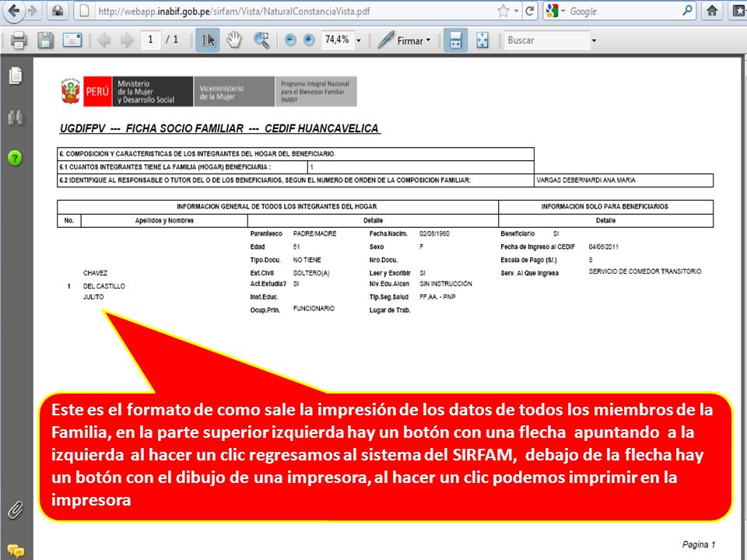Bookmark page with the star icon
The image size is (747, 560).
click(503, 11)
